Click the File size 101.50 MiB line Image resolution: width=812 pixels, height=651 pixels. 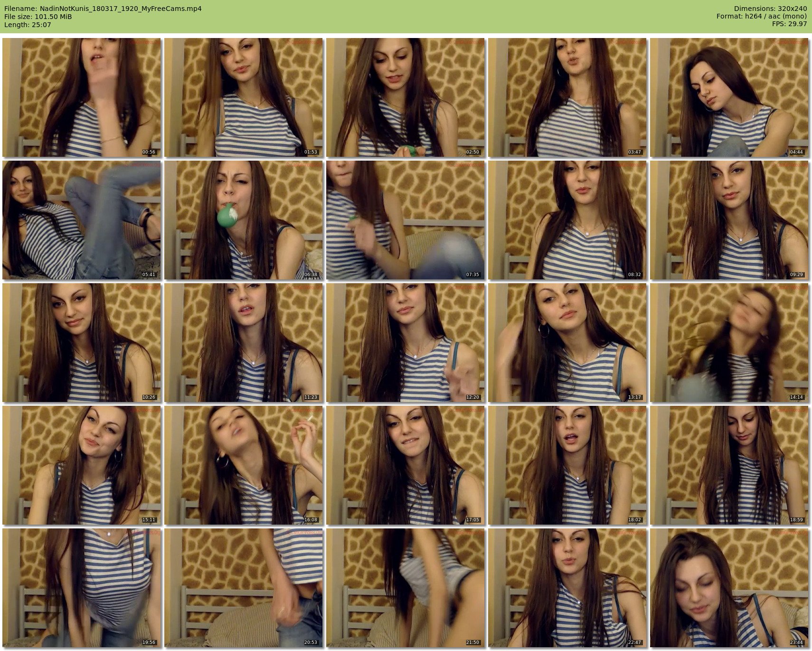click(38, 17)
